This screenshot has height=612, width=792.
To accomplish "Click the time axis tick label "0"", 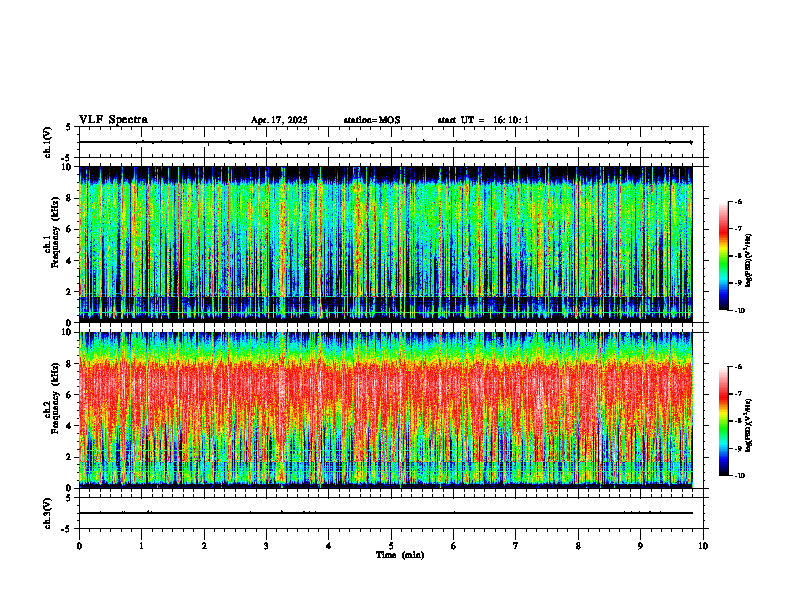I will [x=79, y=546].
